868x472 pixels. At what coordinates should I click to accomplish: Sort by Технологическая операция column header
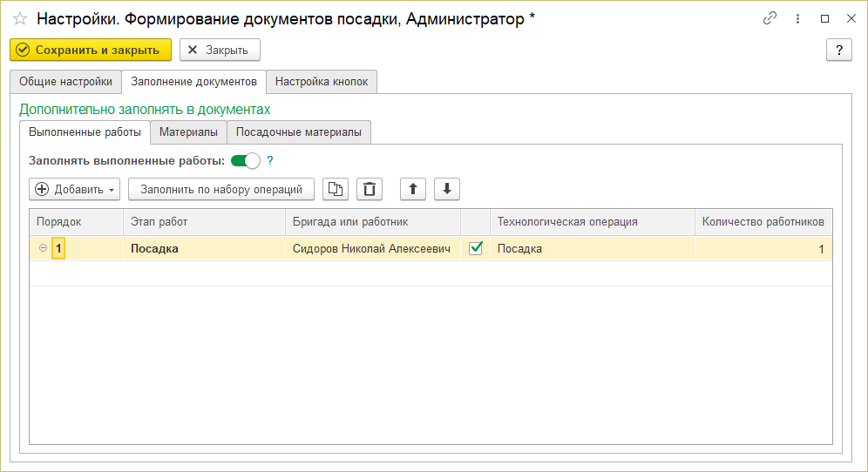click(x=593, y=222)
